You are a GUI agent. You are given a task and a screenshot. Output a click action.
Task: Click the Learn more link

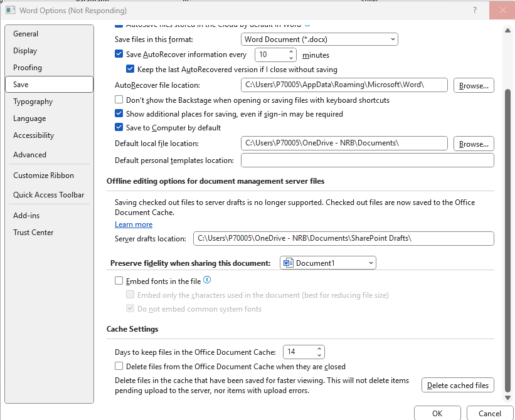(x=134, y=224)
